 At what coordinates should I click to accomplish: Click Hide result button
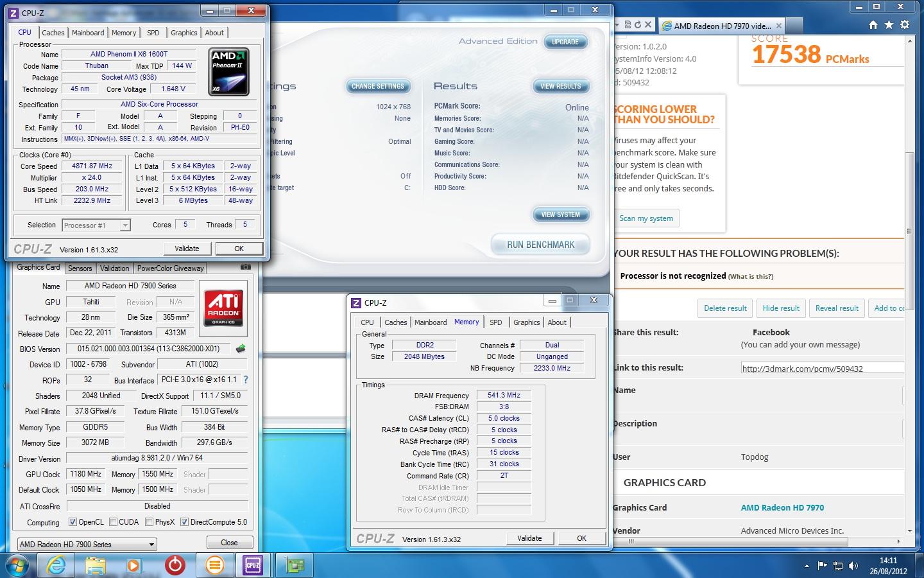tap(781, 308)
